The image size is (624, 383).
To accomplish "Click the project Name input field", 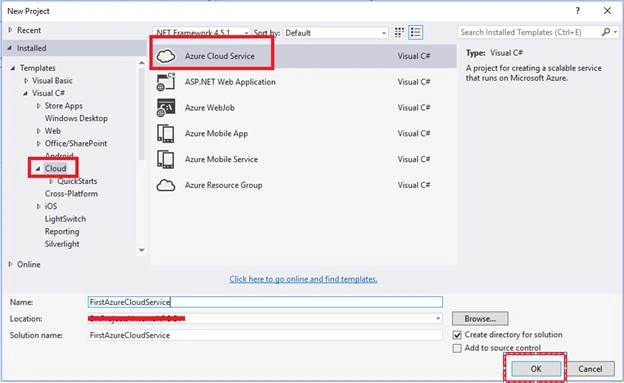I will click(x=265, y=302).
